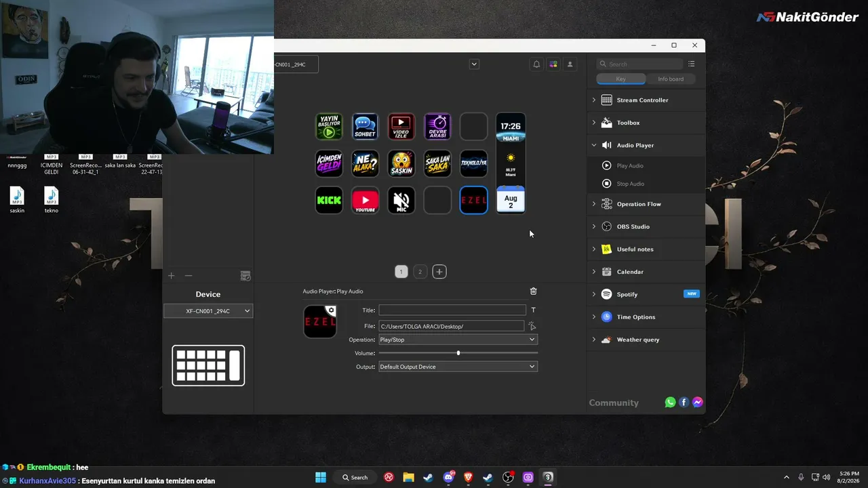This screenshot has width=868, height=488.
Task: Select the green Kick key
Action: (329, 200)
